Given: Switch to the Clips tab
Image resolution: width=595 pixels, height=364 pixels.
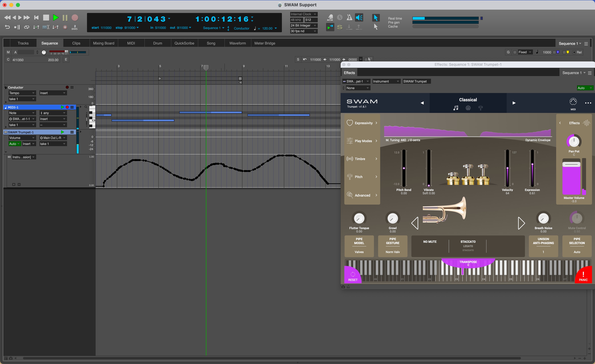Looking at the screenshot, I should coord(76,43).
